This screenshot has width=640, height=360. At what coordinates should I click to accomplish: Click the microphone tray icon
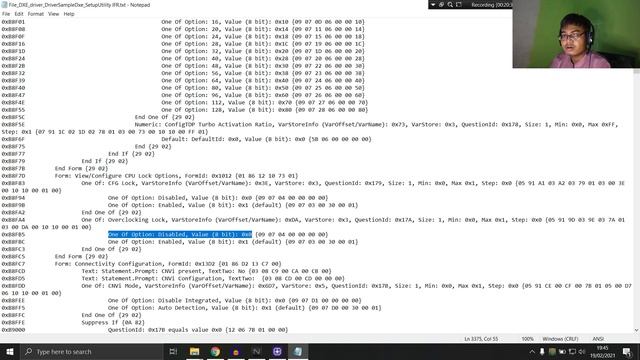coord(542,351)
